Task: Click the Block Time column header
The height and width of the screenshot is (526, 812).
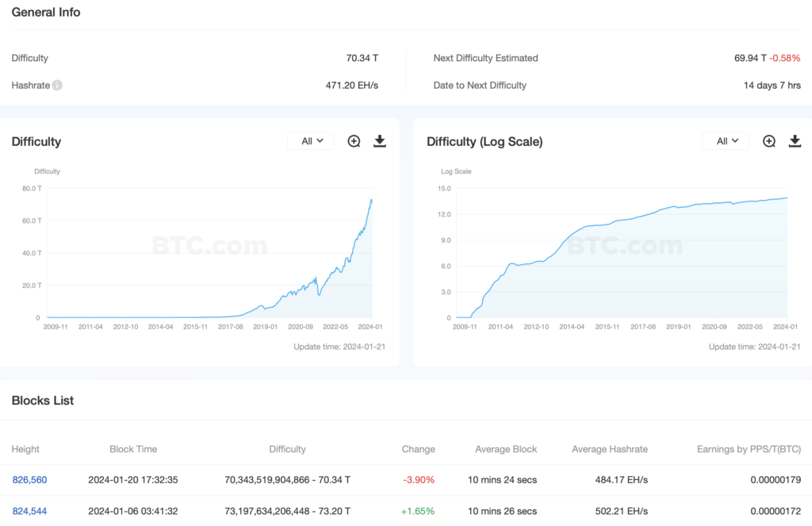Action: click(x=133, y=449)
